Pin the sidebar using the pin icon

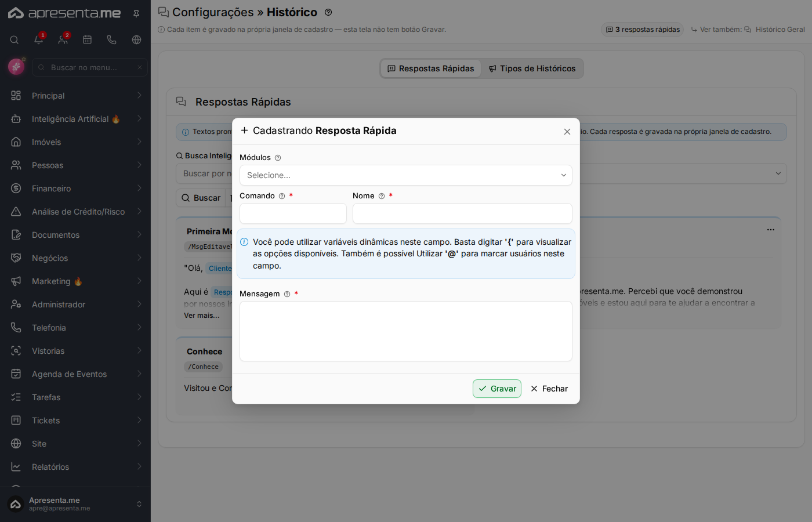[136, 13]
